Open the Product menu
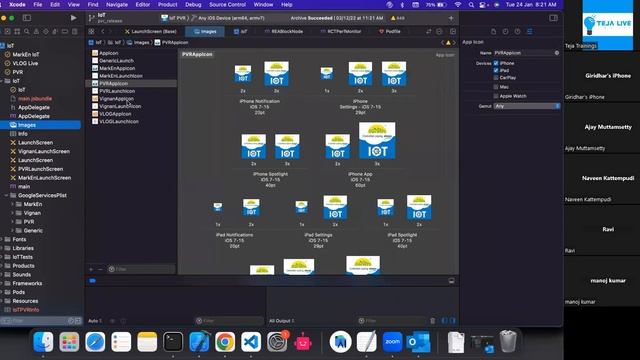This screenshot has width=640, height=360. pyautogui.click(x=167, y=4)
